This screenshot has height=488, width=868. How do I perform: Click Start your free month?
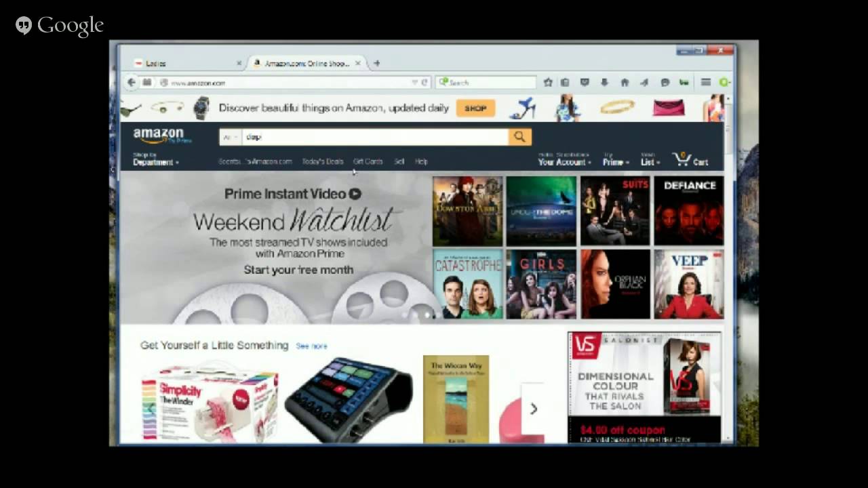[x=298, y=270]
